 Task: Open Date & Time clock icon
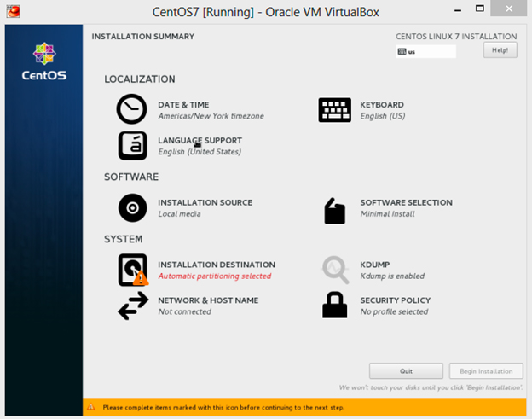(x=131, y=109)
